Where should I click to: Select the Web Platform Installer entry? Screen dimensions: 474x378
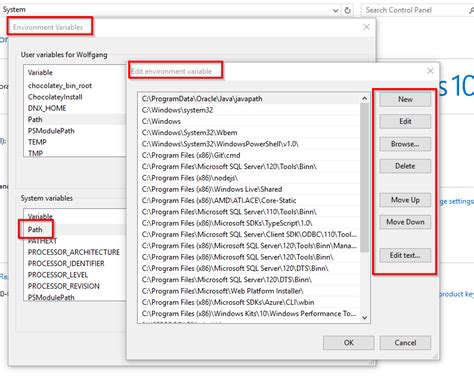249,291
